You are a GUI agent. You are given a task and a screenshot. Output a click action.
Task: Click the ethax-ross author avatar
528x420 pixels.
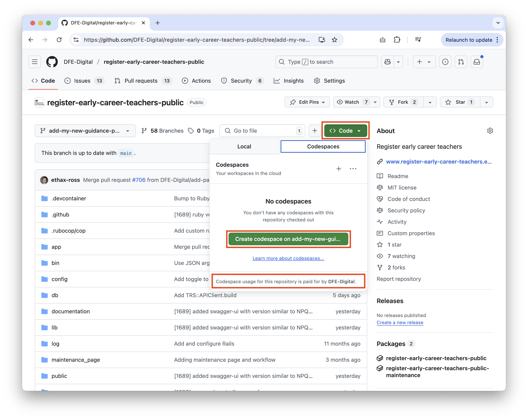[x=44, y=180]
